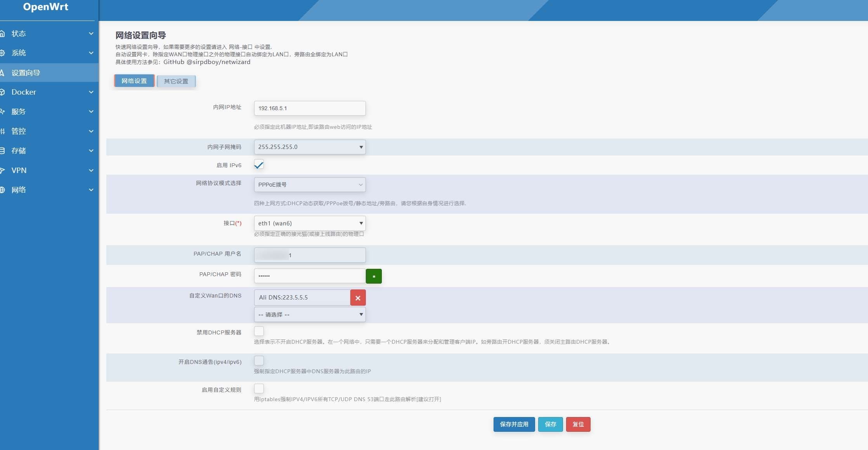Switch to the other settings (其它设置) tab
868x450 pixels.
(x=176, y=81)
